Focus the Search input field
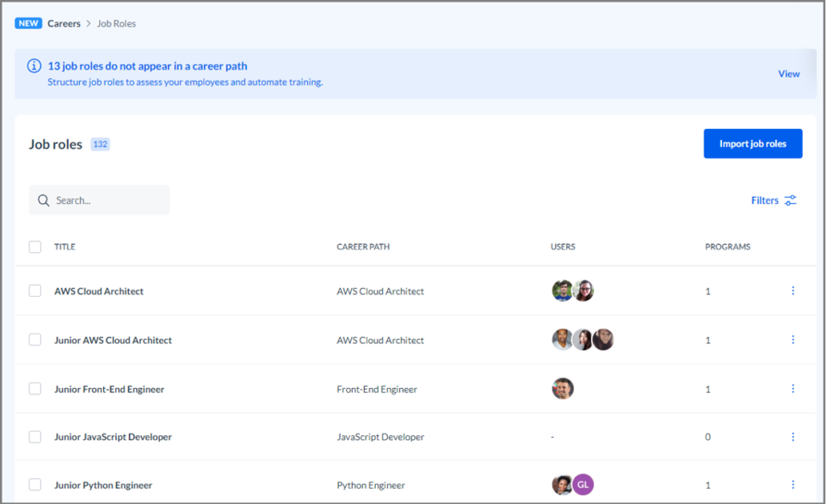The height and width of the screenshot is (504, 826). pos(99,200)
